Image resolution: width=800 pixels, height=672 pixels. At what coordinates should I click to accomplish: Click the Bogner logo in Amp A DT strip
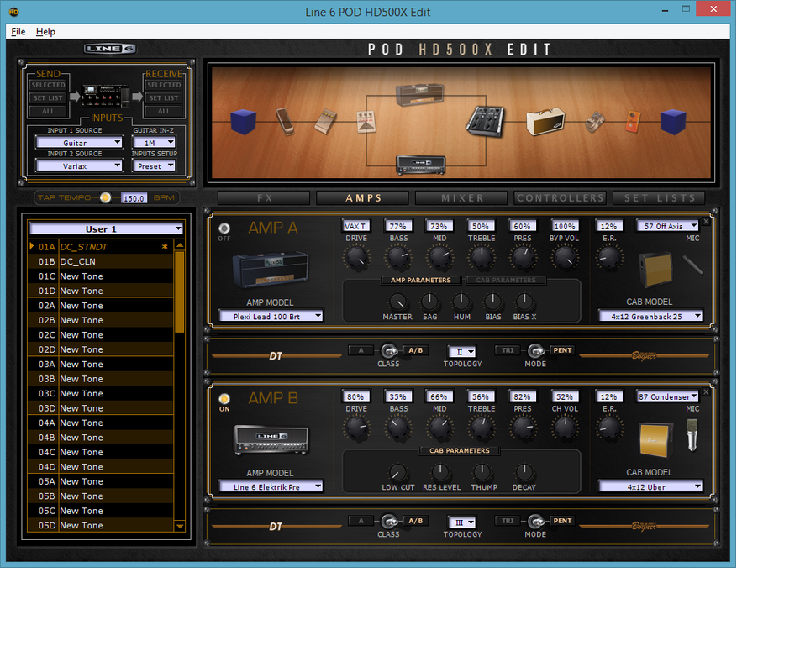pos(645,355)
